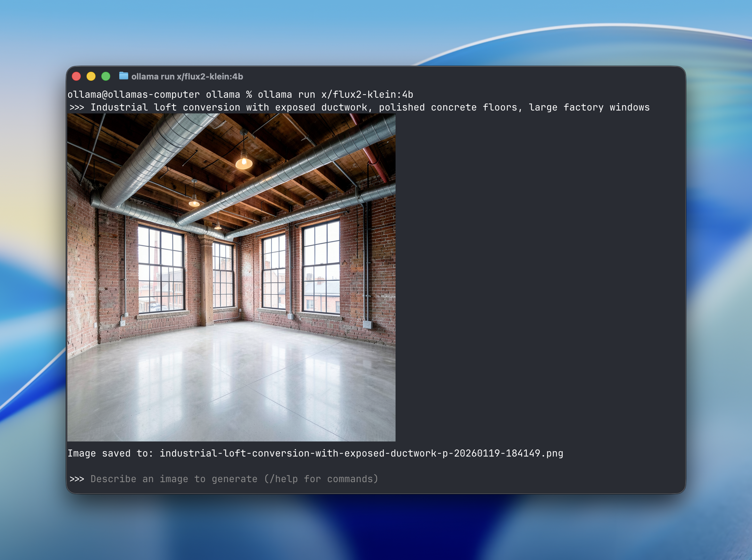
Task: Click the window title 'ollama run x/flux2-klein:4b'
Action: [187, 77]
